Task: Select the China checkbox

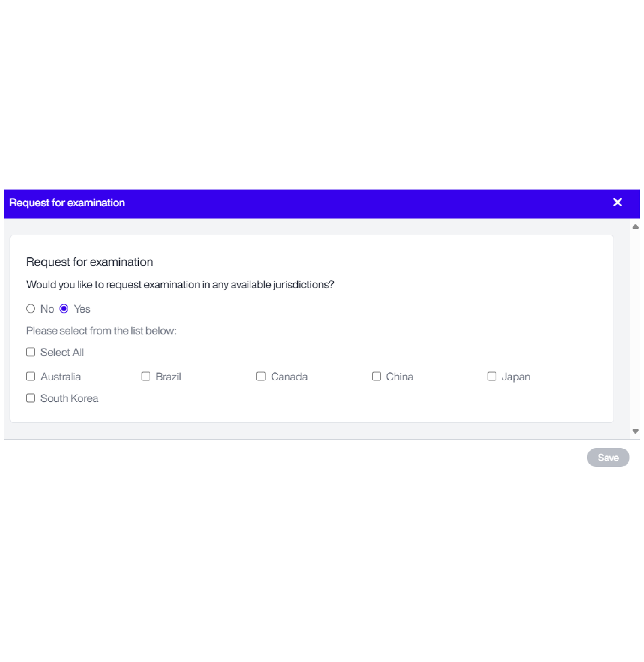Action: point(377,376)
